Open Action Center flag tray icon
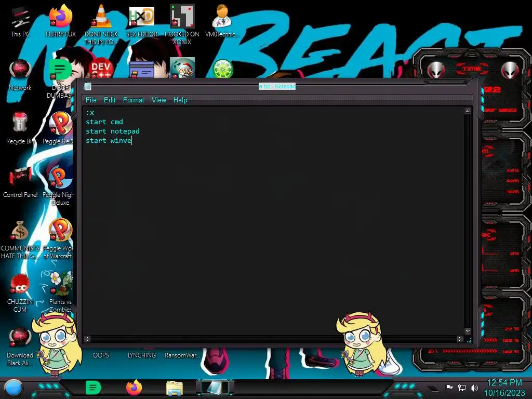 coord(449,388)
